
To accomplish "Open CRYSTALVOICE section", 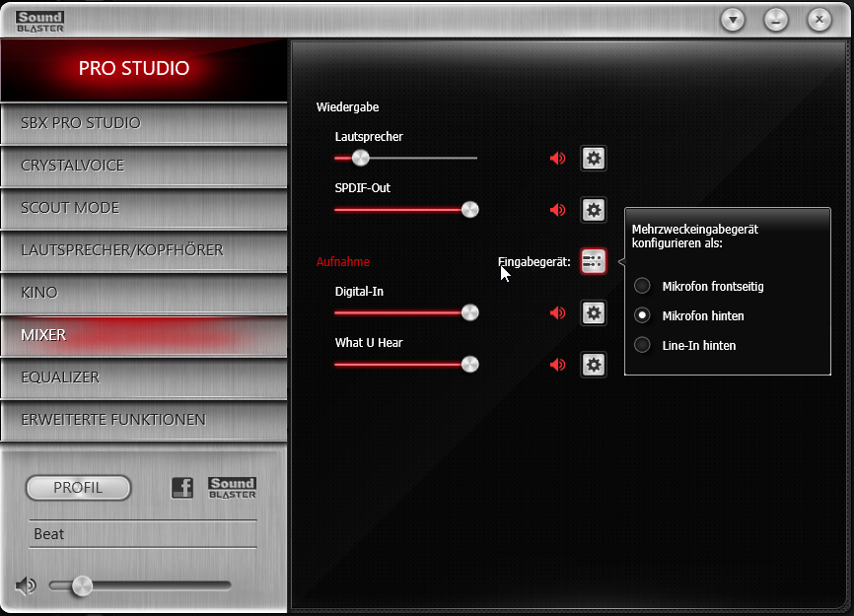I will tap(144, 166).
